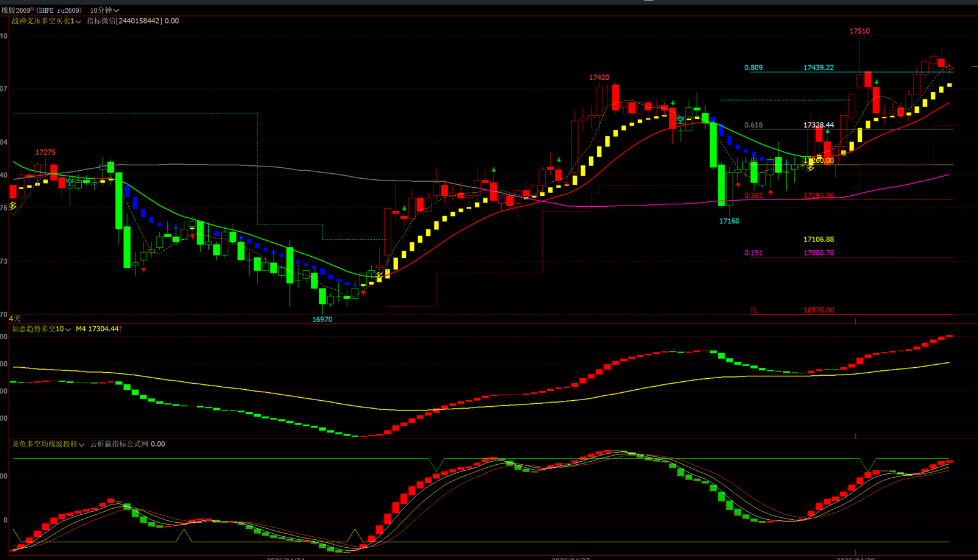Click the 多 marker beside the 17260.00 label
The height and width of the screenshot is (560, 978).
[x=810, y=167]
